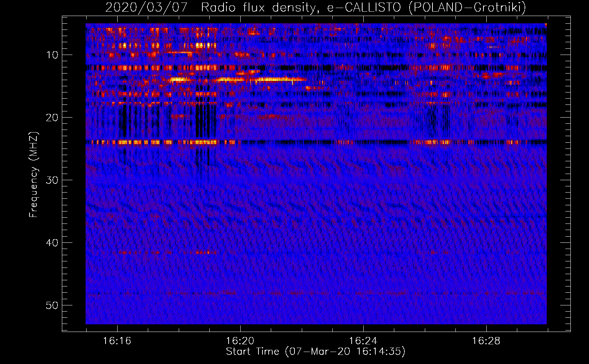Click the '16:20' time tick label
589x364 pixels.
pos(240,341)
